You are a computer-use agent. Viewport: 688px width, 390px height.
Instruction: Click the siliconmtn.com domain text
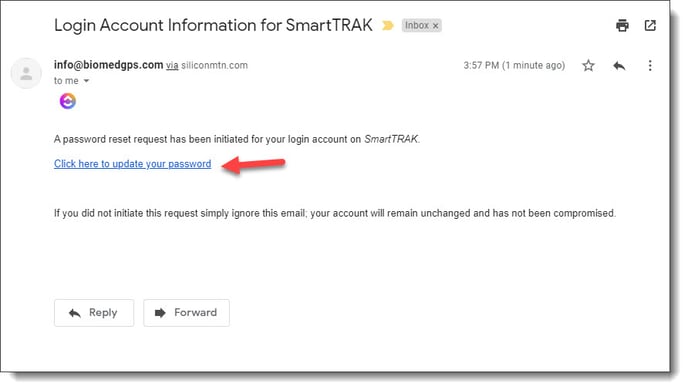(x=215, y=65)
